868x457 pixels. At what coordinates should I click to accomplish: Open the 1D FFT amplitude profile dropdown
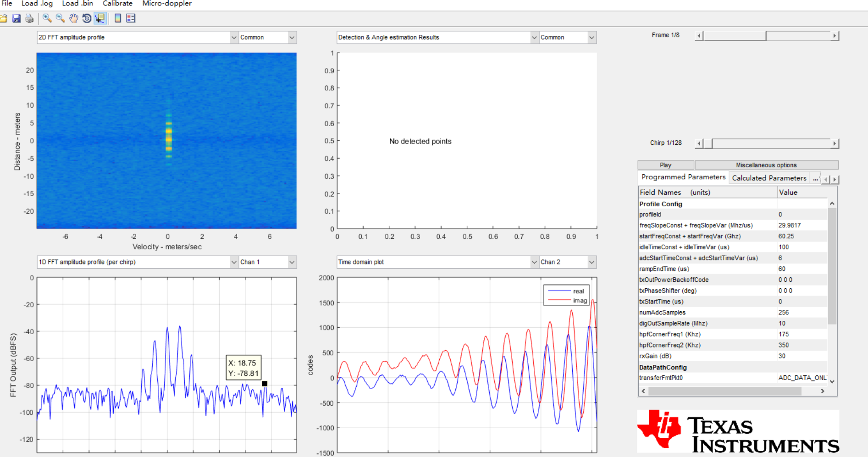[138, 262]
